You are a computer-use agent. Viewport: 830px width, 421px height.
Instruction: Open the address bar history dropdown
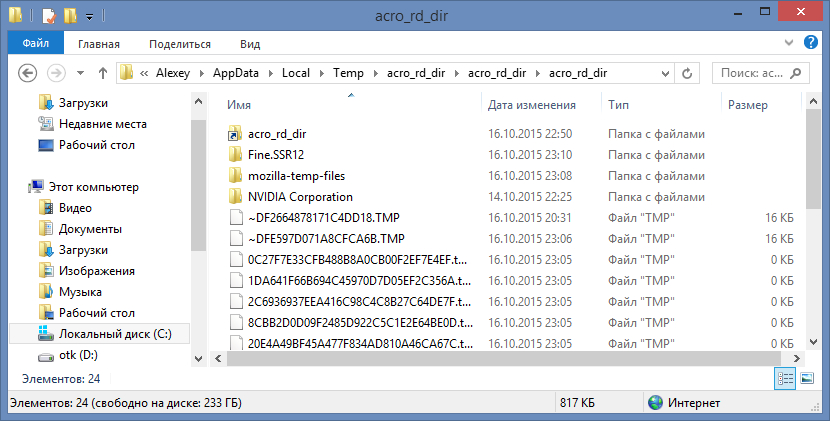[x=665, y=73]
